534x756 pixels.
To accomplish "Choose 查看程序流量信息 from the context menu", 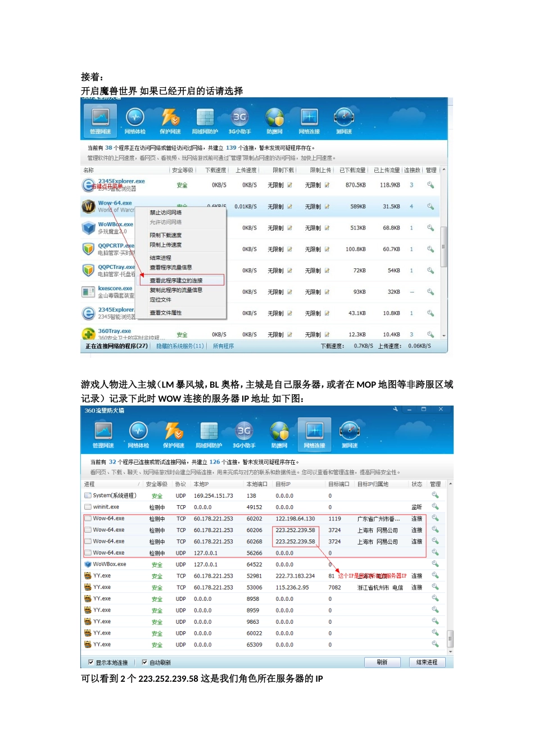I will pyautogui.click(x=171, y=267).
